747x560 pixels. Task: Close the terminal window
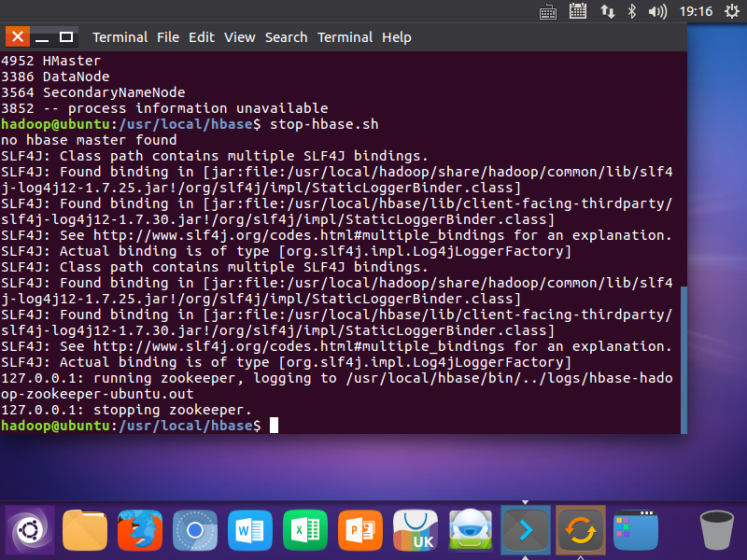(18, 36)
